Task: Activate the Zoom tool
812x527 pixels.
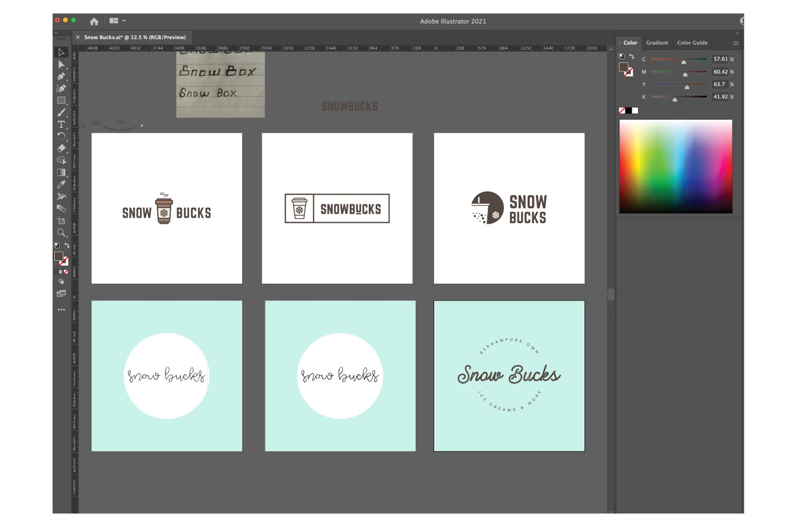Action: coord(61,232)
